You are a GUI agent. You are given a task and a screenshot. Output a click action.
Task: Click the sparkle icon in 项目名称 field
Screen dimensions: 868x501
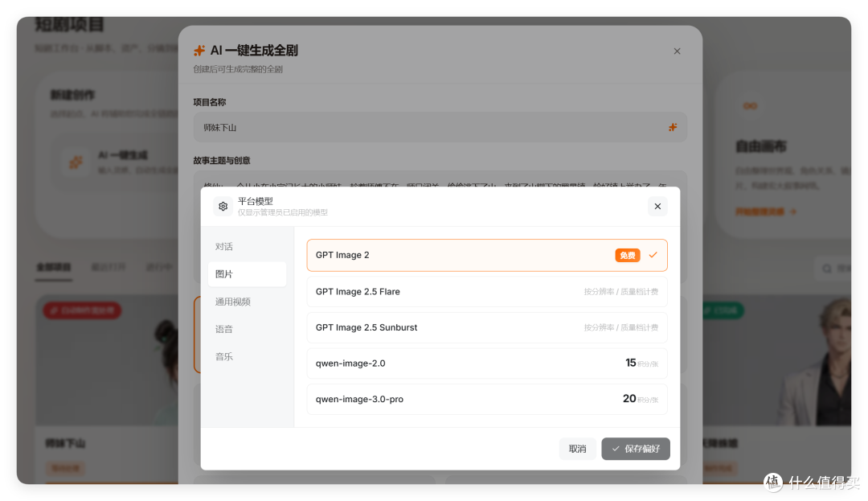(x=673, y=127)
